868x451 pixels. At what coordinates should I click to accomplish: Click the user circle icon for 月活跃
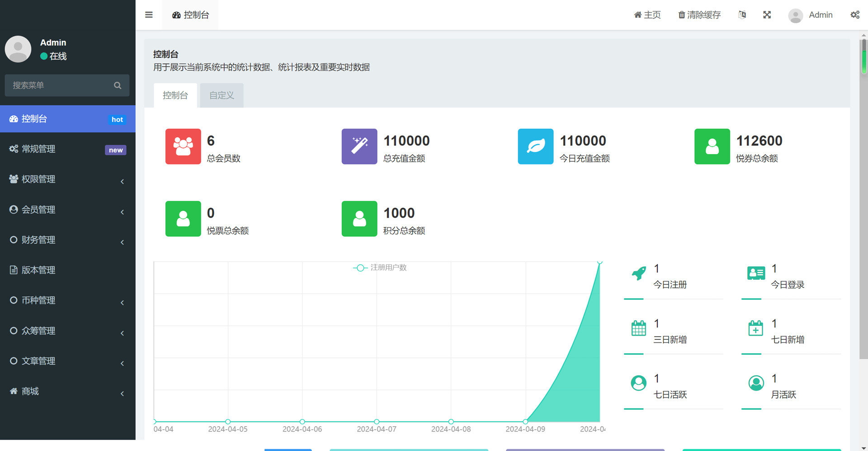pyautogui.click(x=756, y=383)
